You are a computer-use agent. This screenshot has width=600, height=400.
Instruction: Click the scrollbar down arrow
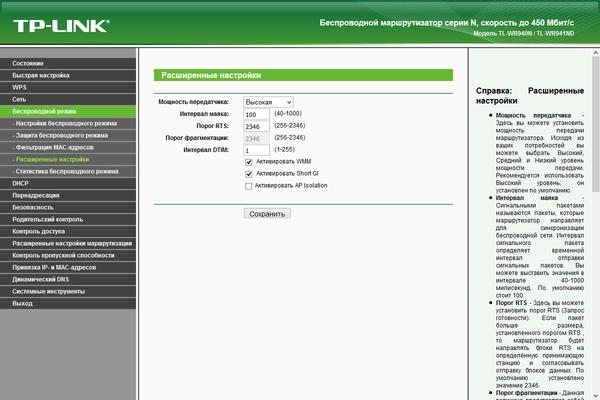tap(596, 396)
